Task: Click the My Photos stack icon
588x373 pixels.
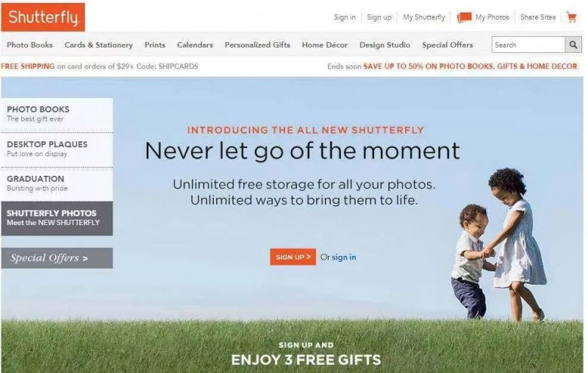Action: pyautogui.click(x=464, y=17)
